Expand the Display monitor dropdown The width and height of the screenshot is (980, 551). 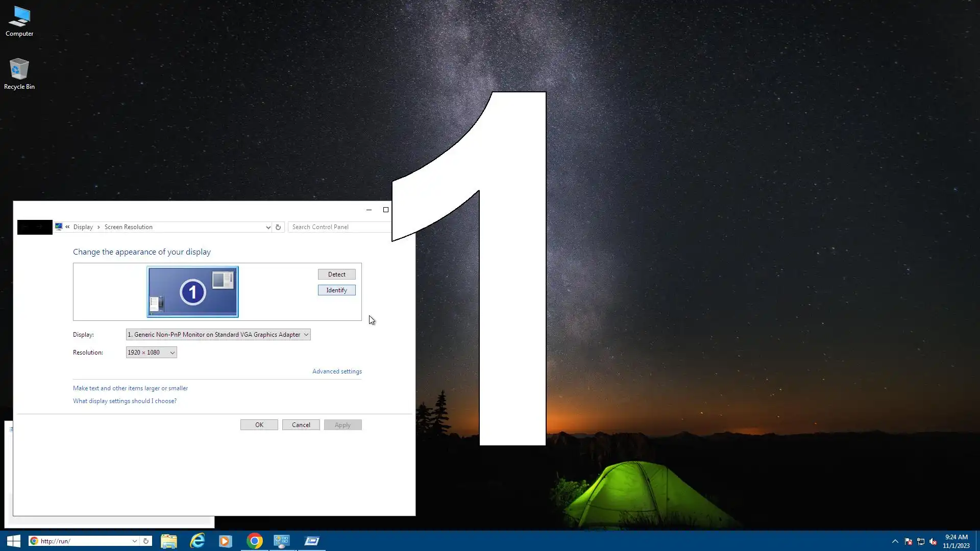218,335
